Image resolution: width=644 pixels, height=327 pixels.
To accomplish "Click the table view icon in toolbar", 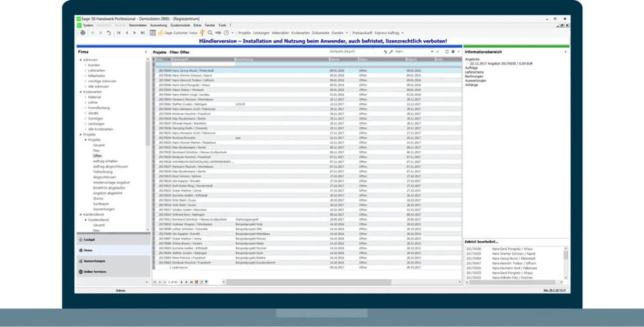I will [x=153, y=33].
